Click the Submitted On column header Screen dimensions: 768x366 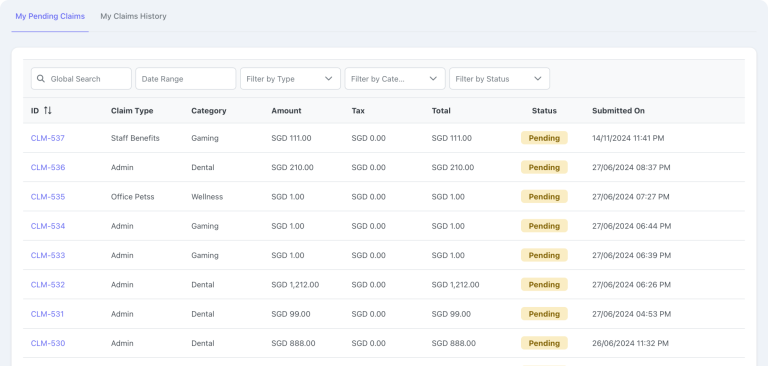pyautogui.click(x=618, y=111)
